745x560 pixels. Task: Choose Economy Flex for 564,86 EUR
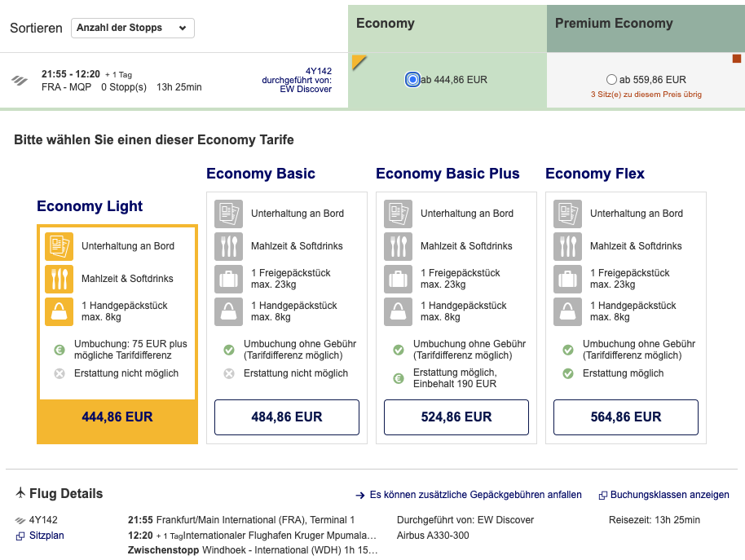[x=625, y=417]
